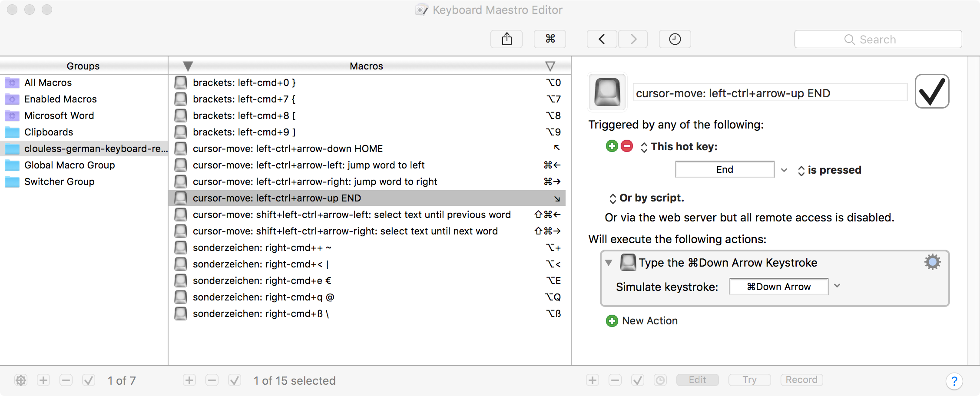Open the recent history clock icon
The image size is (980, 396).
point(675,39)
